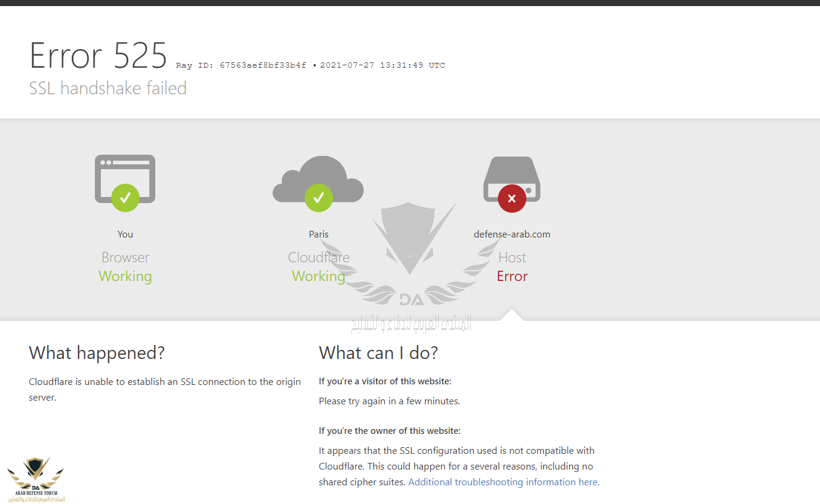Click the Paris location label
Viewport: 820px width, 504px height.
coord(318,234)
